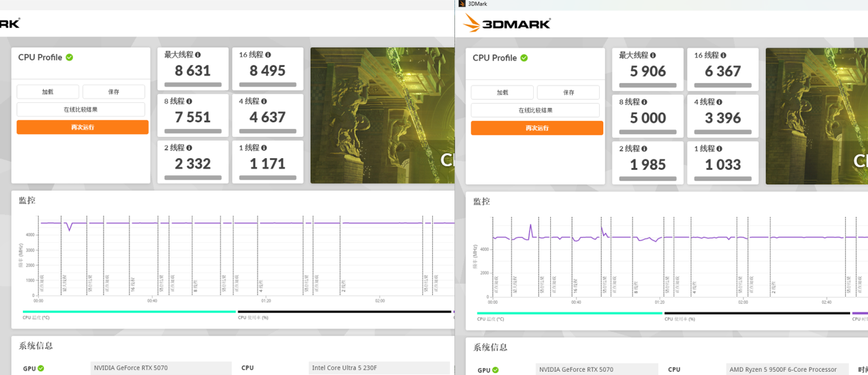Click GPU green check icon in AMD window
868x375 pixels.
(496, 370)
